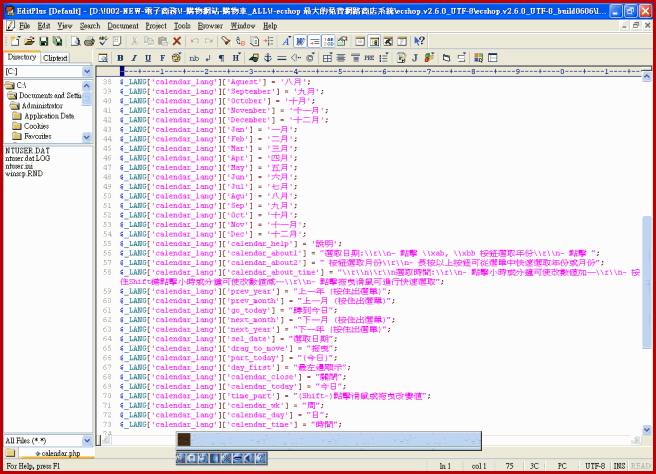The width and height of the screenshot is (656, 474).
Task: Open the Tools menu
Action: coord(182,25)
